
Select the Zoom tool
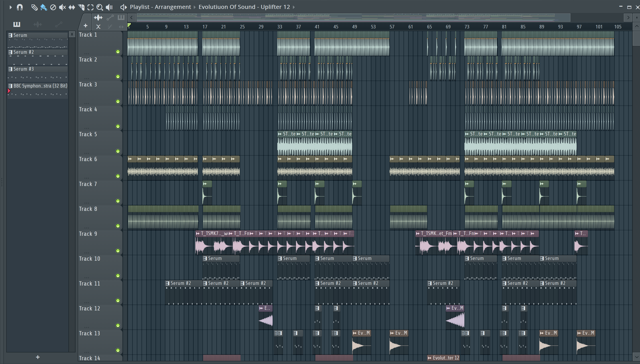click(100, 7)
